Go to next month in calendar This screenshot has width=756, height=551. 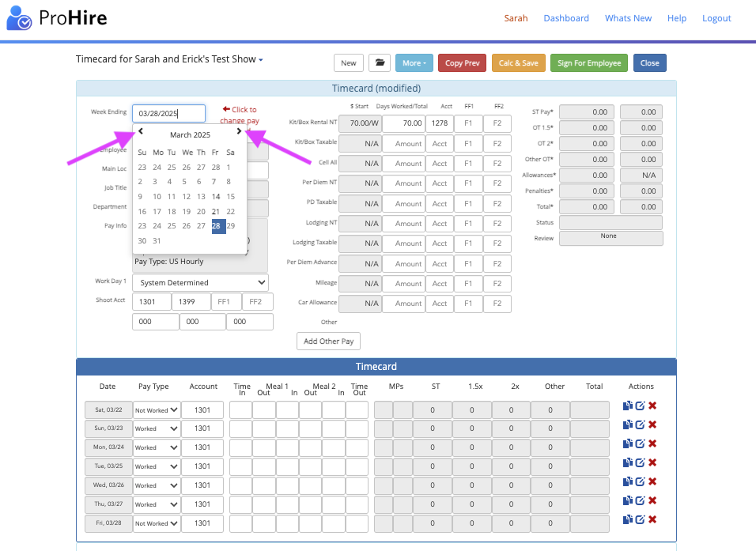pyautogui.click(x=239, y=131)
